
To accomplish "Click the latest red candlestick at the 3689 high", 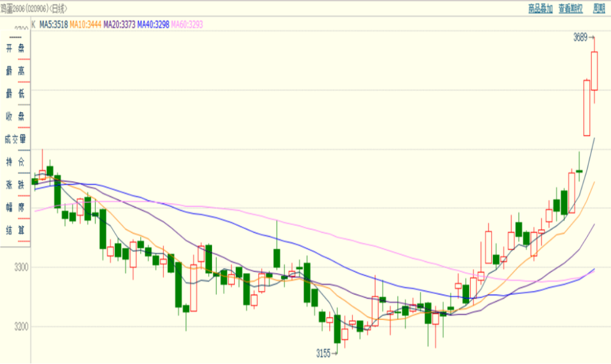I will click(594, 71).
